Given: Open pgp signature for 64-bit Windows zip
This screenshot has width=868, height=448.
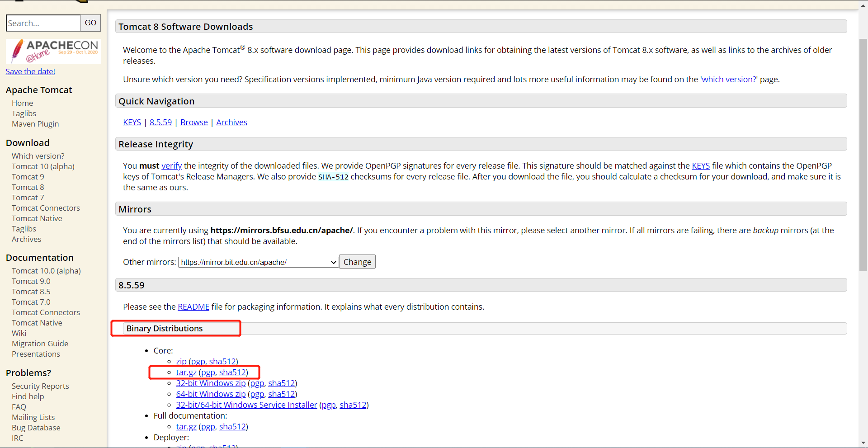Looking at the screenshot, I should pyautogui.click(x=257, y=394).
